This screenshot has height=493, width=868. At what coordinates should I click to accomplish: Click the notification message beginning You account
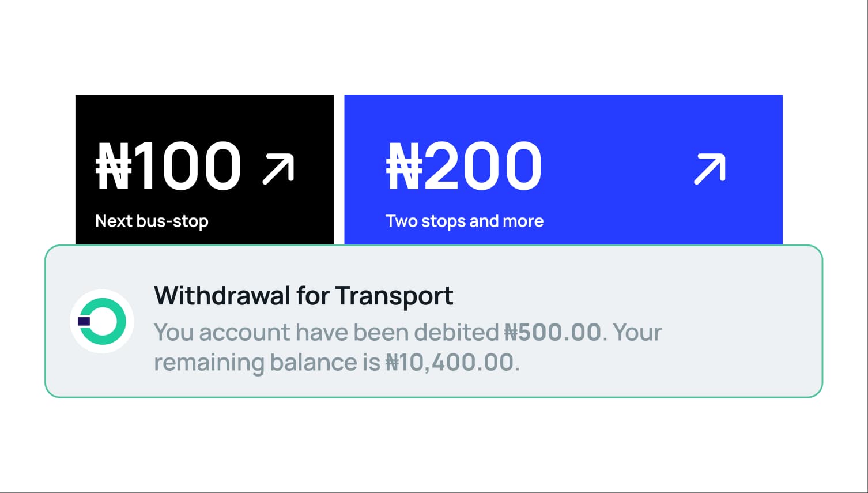pyautogui.click(x=408, y=347)
